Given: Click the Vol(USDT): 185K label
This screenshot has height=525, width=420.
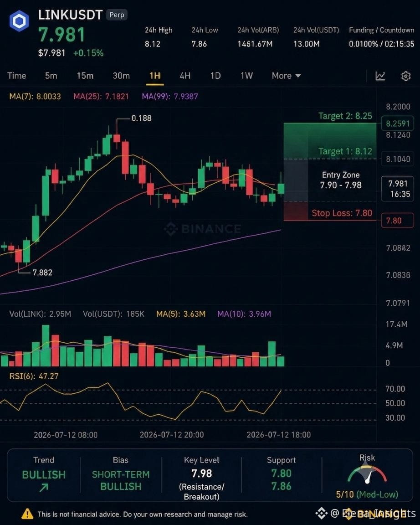Looking at the screenshot, I should [113, 314].
